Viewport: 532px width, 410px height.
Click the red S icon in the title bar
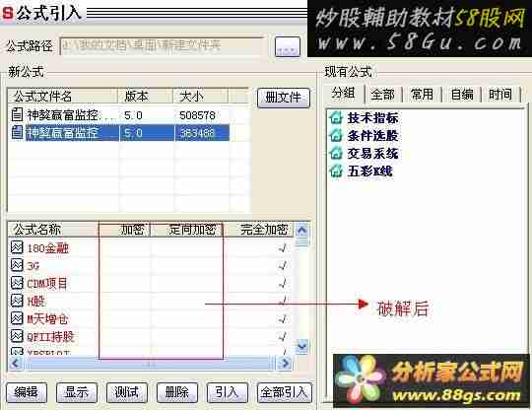click(8, 13)
